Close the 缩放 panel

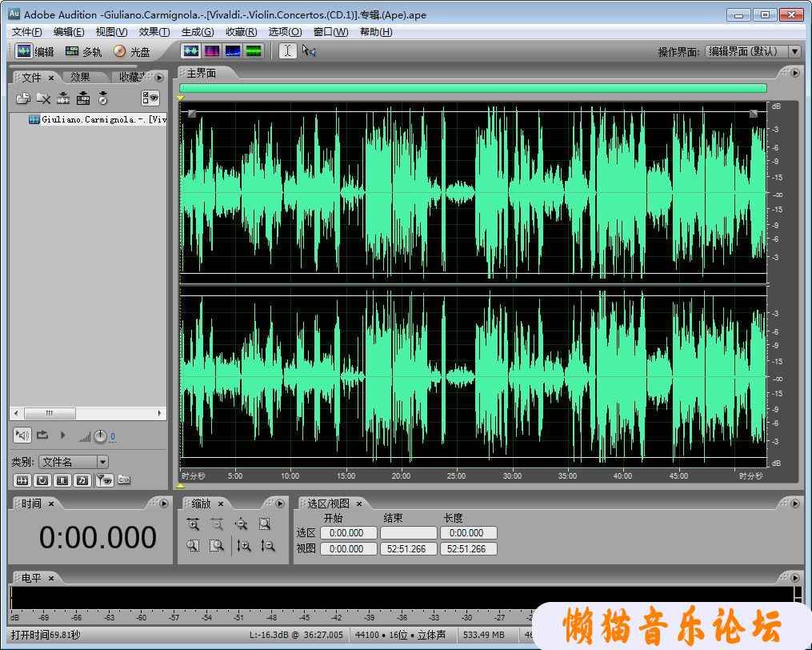221,504
